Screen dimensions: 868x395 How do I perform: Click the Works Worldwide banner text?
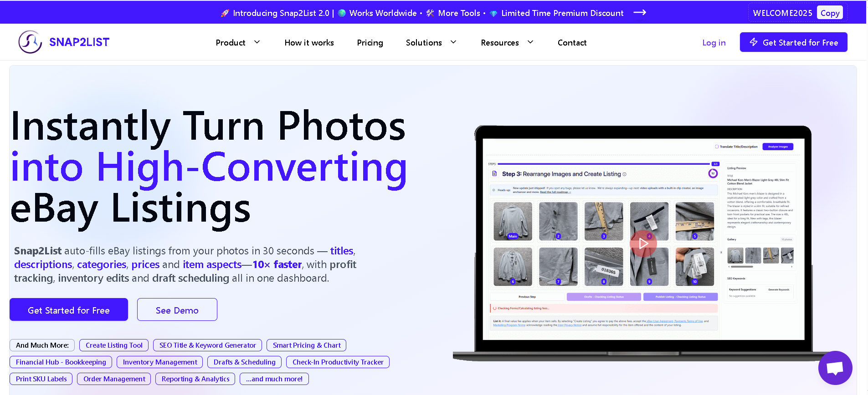[x=383, y=13]
